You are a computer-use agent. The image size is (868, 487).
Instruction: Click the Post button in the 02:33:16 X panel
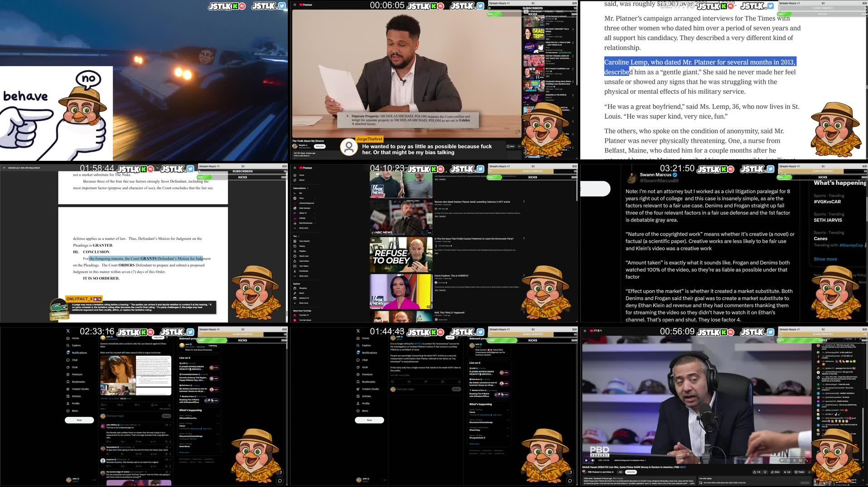79,420
